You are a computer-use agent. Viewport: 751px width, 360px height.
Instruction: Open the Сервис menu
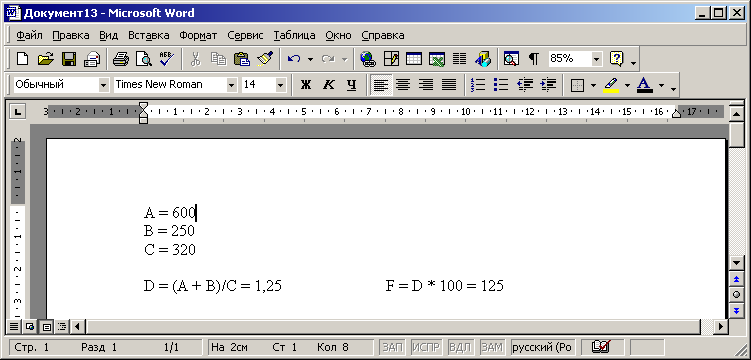tap(245, 35)
